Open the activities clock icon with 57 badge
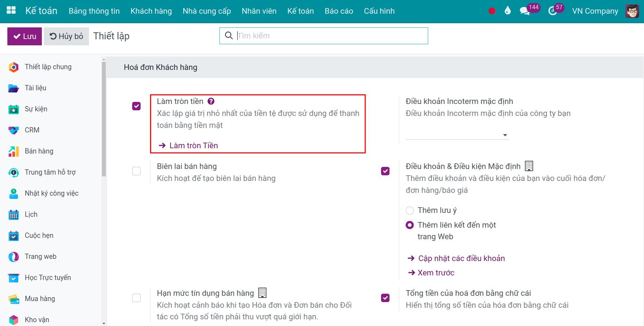The width and height of the screenshot is (644, 326). [553, 11]
